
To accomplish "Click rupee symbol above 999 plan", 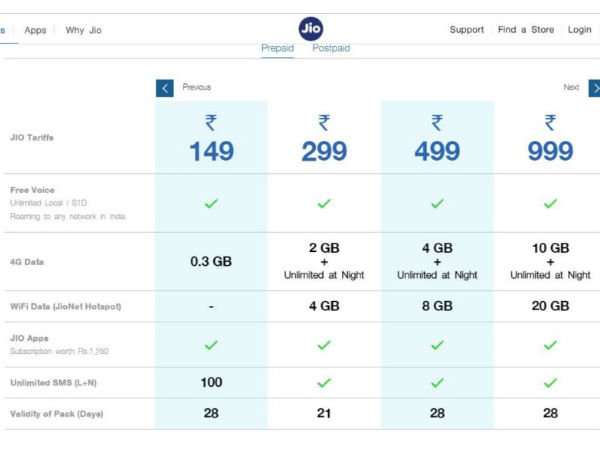I will pos(550,123).
